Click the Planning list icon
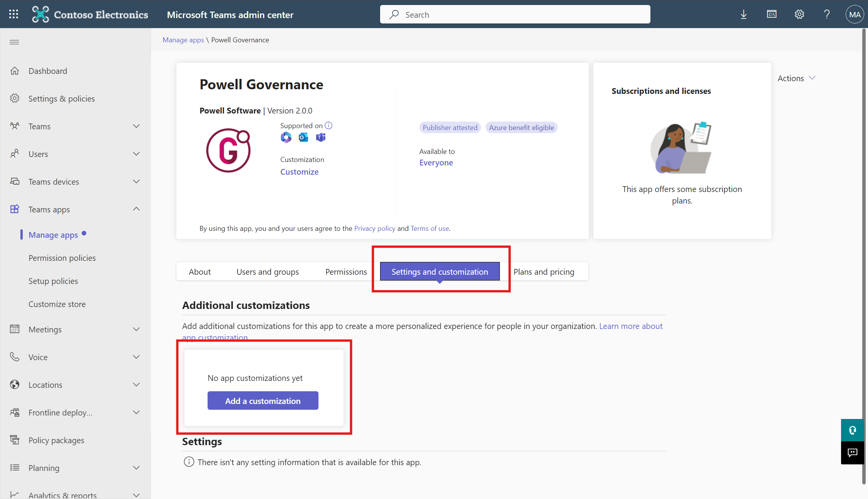 point(15,468)
